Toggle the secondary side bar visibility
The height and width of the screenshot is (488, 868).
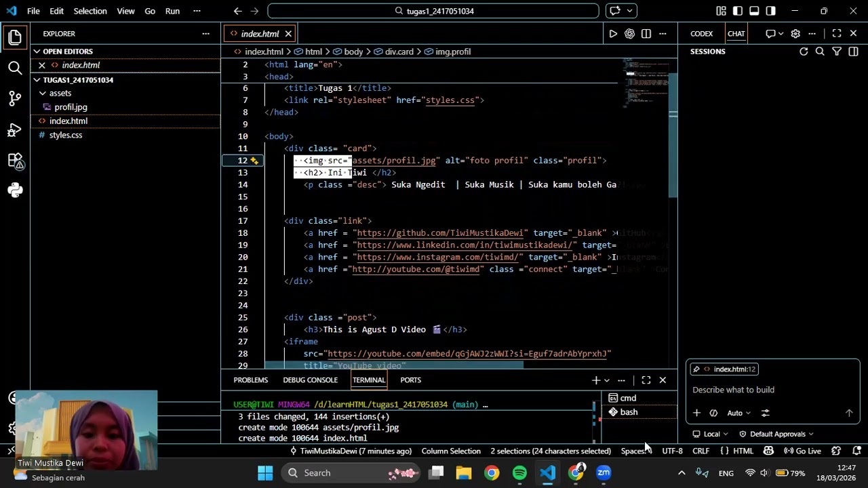[x=771, y=11]
